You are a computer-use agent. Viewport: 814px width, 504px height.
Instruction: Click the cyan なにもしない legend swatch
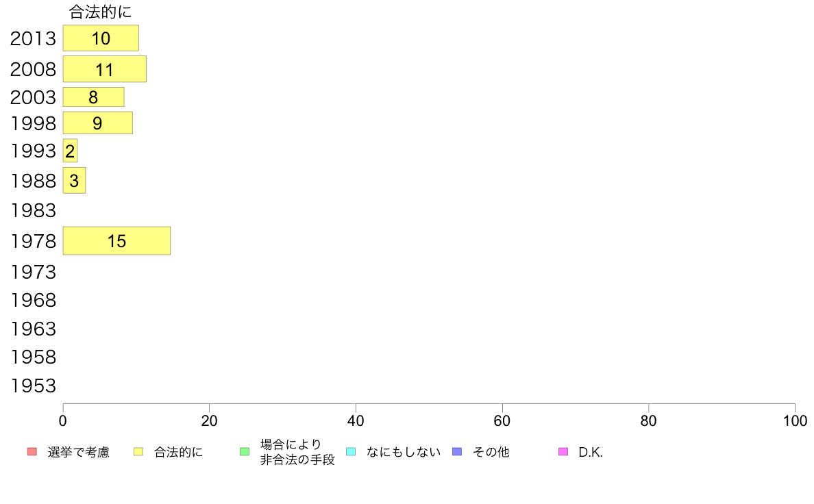(x=351, y=451)
